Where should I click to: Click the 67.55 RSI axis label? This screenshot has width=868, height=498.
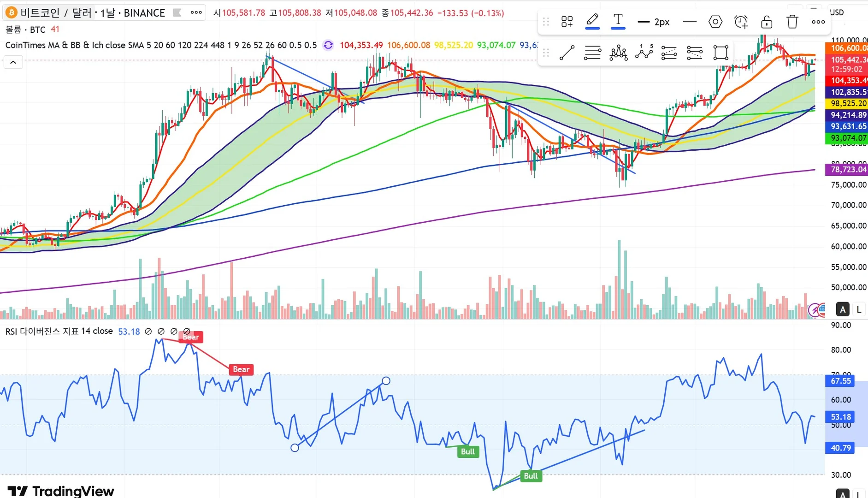[x=840, y=381]
